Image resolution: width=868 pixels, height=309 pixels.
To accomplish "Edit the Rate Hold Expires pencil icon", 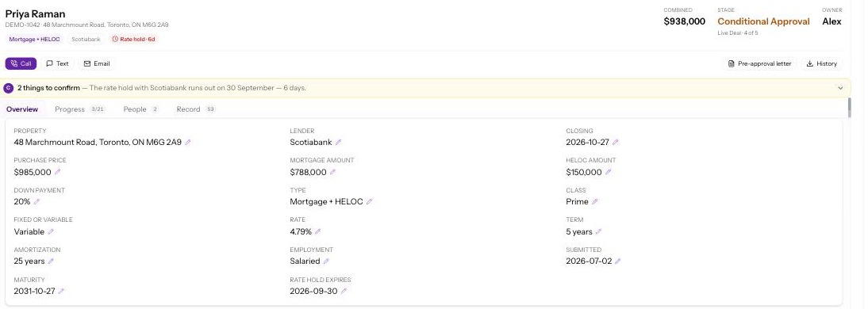I will point(344,291).
